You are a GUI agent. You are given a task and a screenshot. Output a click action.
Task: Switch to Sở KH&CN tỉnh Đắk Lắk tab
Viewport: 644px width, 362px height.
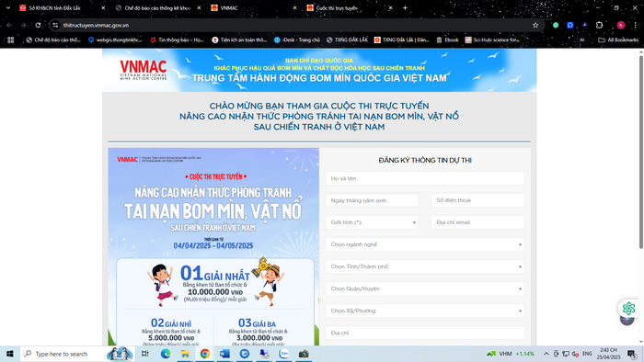(x=62, y=7)
